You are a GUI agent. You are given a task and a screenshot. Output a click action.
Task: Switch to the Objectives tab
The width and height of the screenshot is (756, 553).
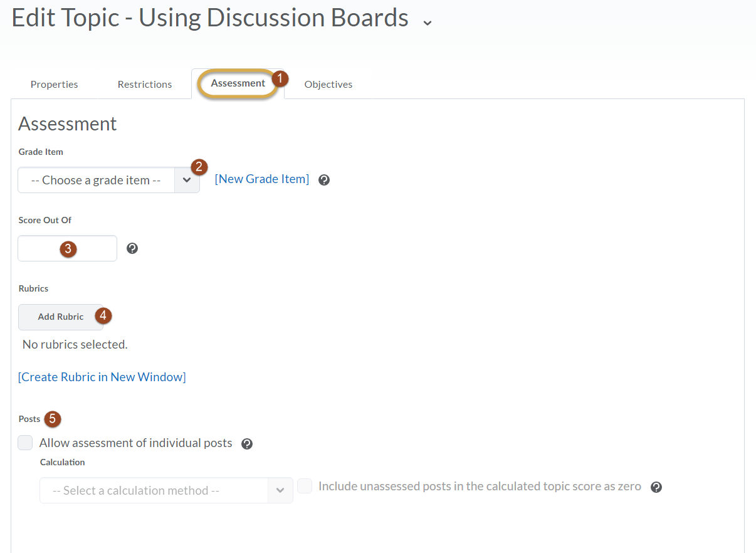pyautogui.click(x=328, y=84)
